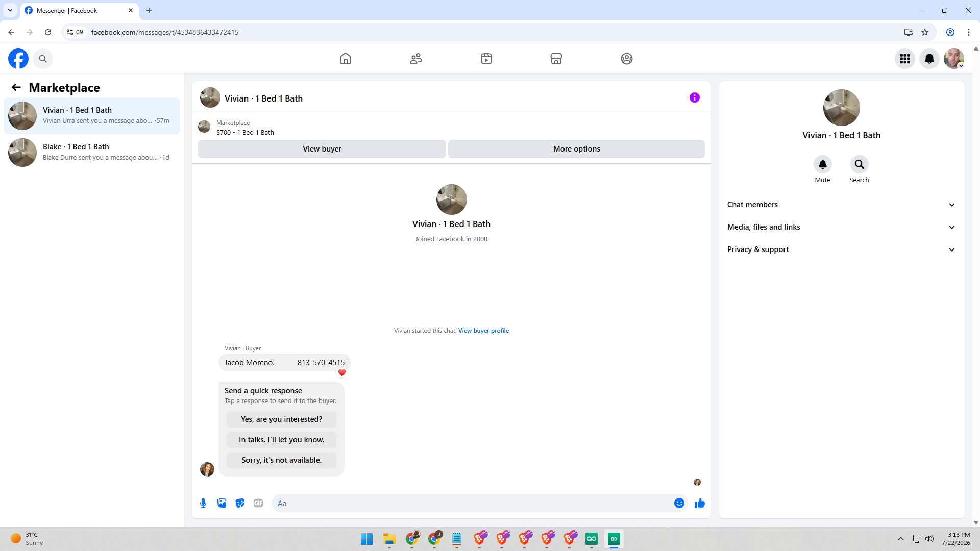Open the View buyer profile link

click(x=483, y=331)
